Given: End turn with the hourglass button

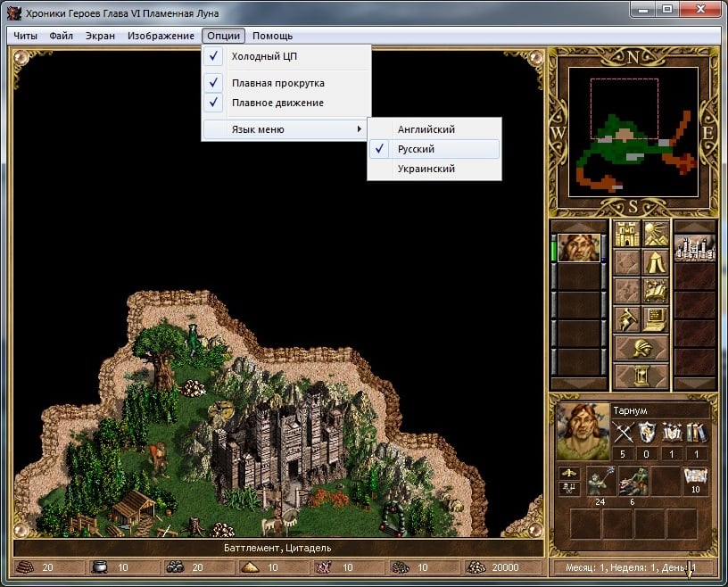Looking at the screenshot, I should 641,375.
